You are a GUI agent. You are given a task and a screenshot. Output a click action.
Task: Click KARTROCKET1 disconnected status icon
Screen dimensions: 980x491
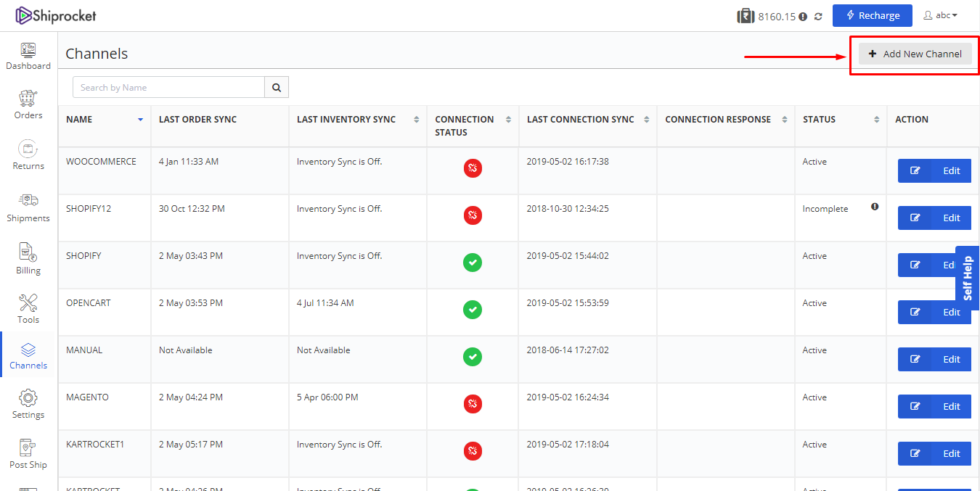click(x=473, y=451)
